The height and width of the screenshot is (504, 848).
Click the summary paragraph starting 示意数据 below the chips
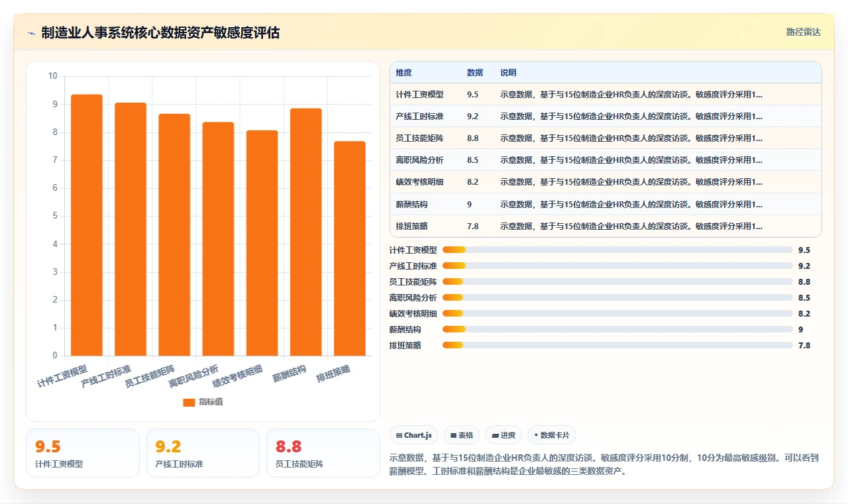604,464
